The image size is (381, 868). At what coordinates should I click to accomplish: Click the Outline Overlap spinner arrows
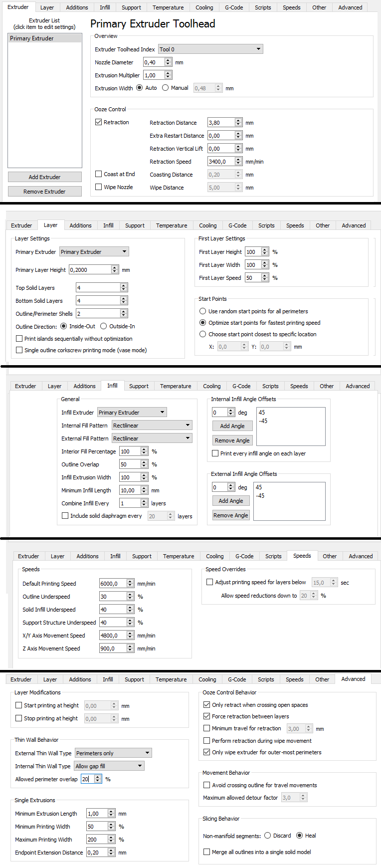point(144,464)
